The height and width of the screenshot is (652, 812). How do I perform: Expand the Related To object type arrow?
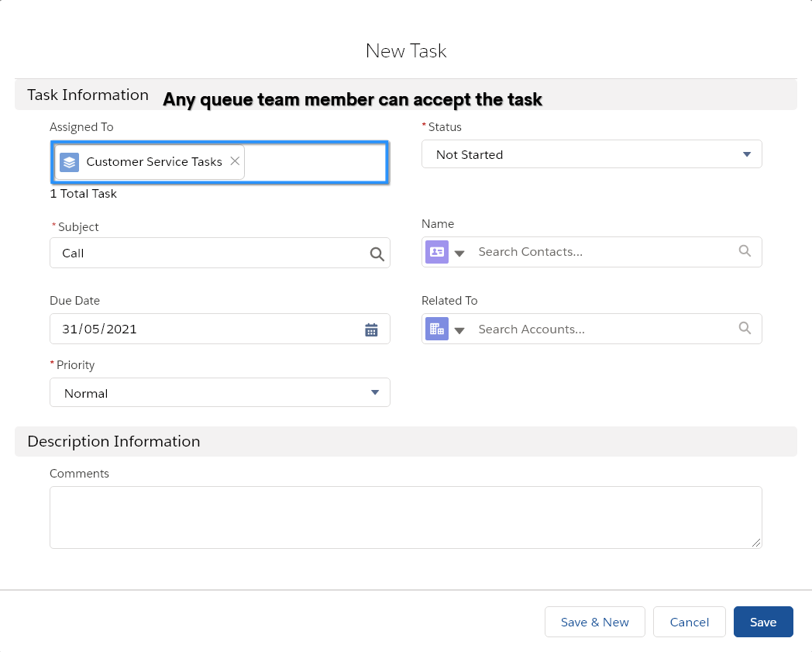click(x=459, y=330)
